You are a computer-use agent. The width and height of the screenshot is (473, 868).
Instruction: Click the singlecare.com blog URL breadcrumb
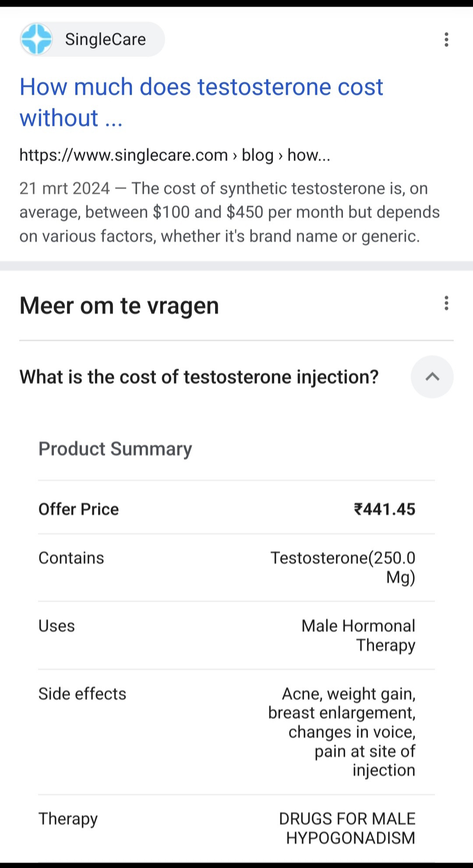[175, 155]
